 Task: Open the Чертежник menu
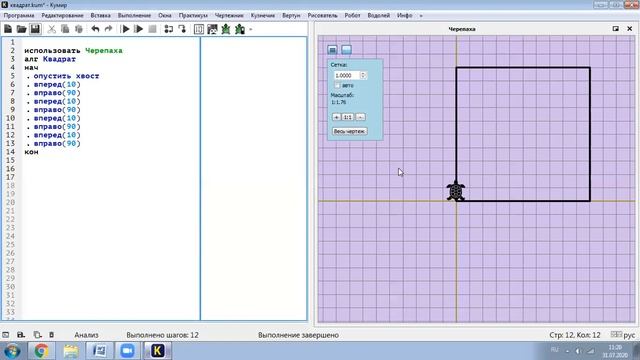229,16
